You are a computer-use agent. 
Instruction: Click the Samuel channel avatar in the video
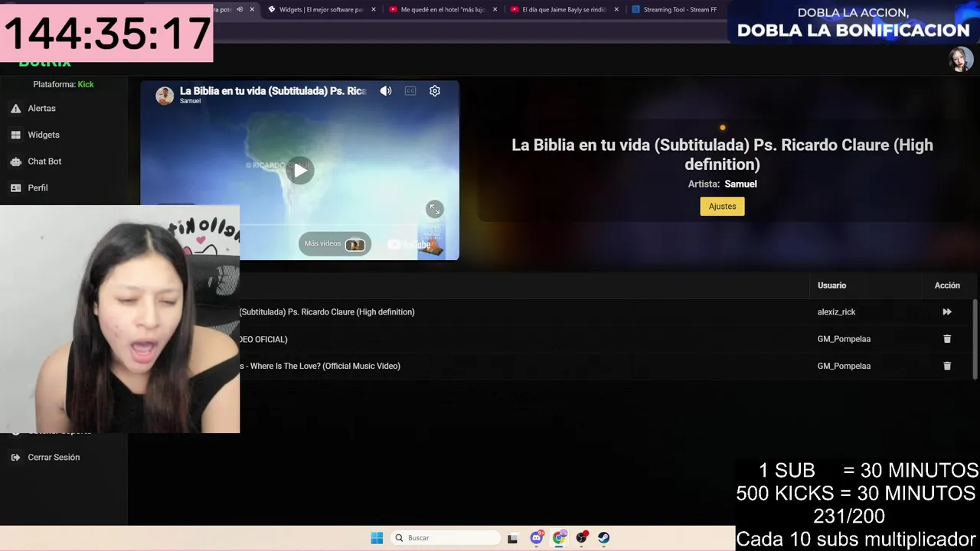pos(165,96)
